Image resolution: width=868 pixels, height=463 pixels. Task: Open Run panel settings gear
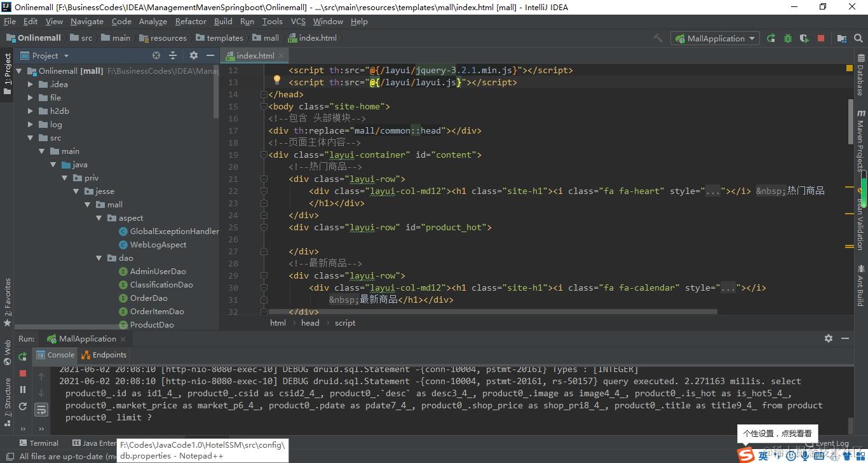click(829, 338)
